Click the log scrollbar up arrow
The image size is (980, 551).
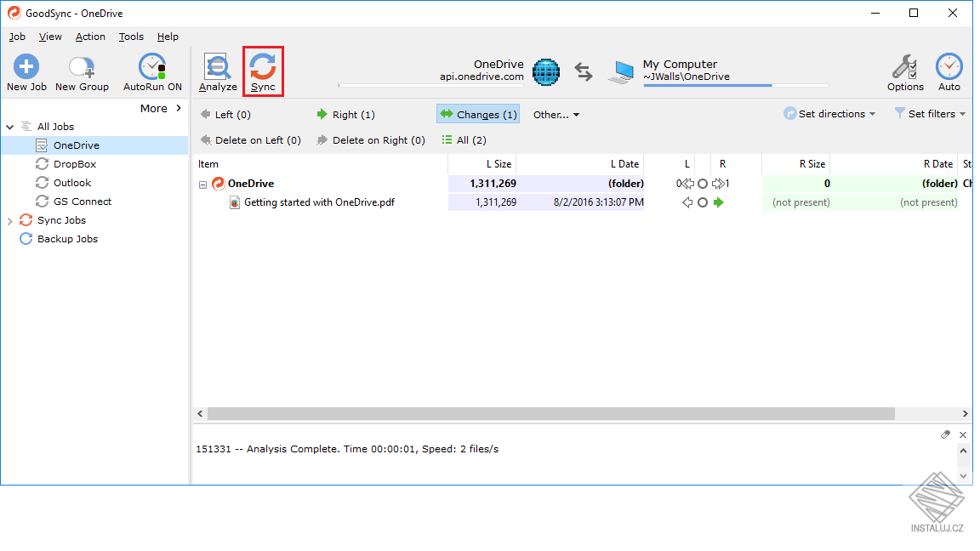point(963,451)
